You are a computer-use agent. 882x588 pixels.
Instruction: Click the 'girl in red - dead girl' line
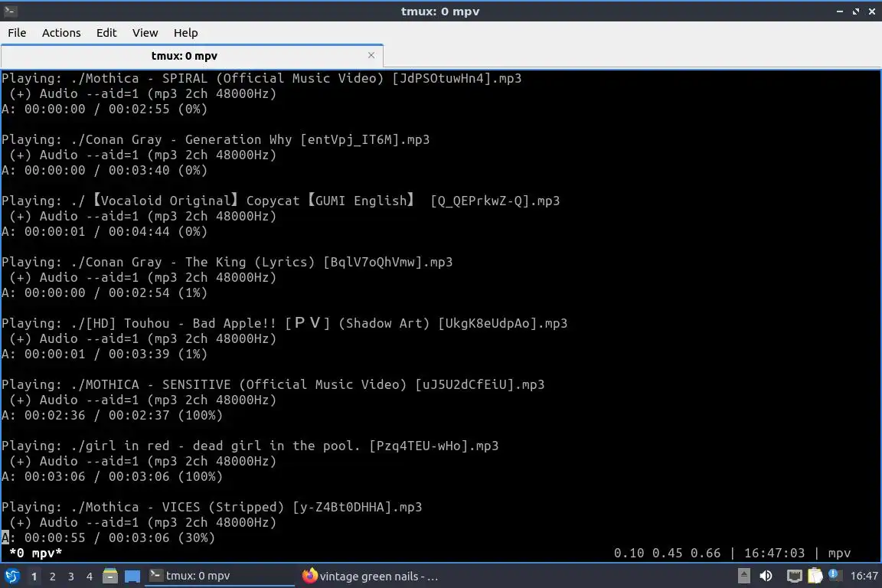(250, 446)
